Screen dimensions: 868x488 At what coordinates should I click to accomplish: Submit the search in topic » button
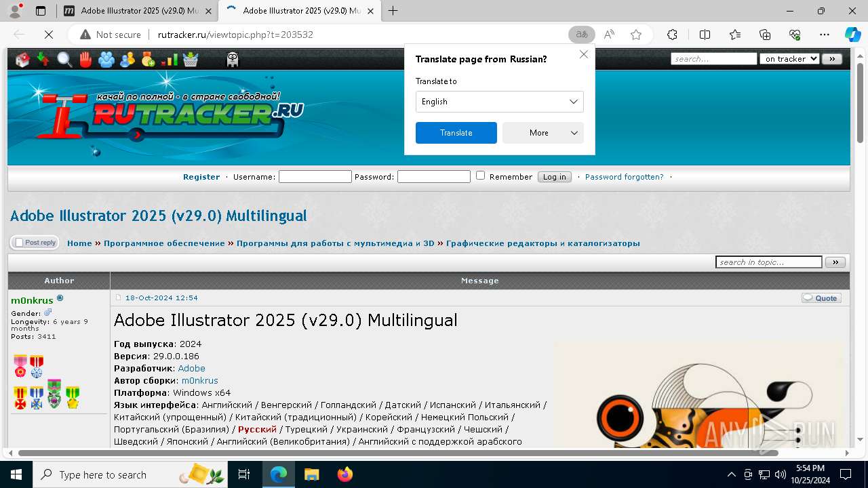tap(835, 262)
